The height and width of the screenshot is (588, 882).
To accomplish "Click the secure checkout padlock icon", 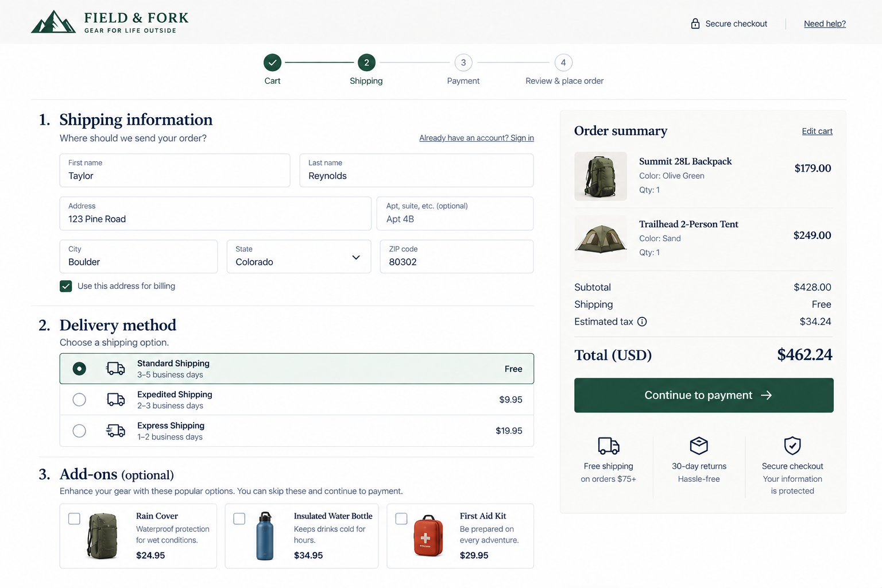I will [695, 24].
